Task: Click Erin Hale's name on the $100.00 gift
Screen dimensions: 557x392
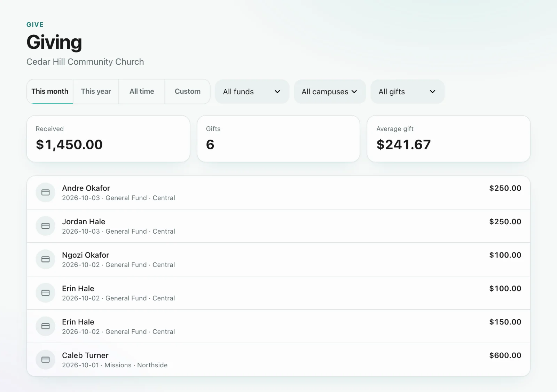Action: [78, 289]
